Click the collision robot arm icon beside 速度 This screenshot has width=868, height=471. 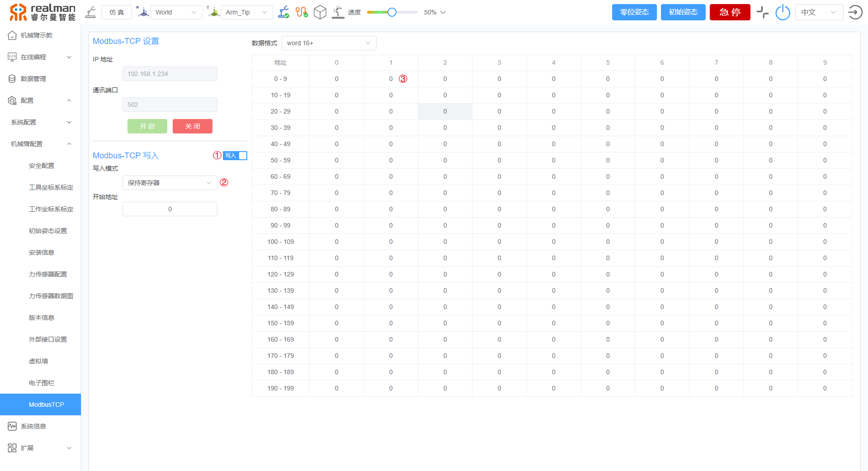tap(338, 12)
